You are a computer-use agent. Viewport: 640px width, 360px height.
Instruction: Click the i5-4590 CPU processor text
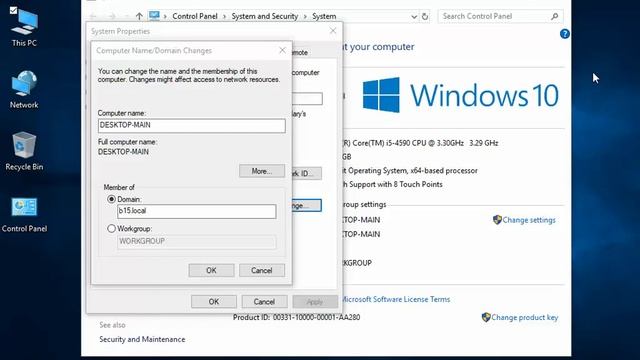pos(420,143)
